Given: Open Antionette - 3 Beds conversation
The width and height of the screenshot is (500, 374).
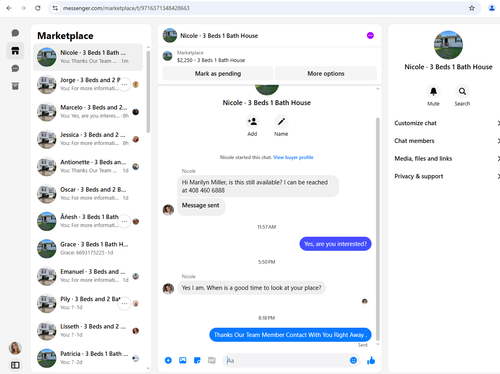Looking at the screenshot, I should (88, 166).
